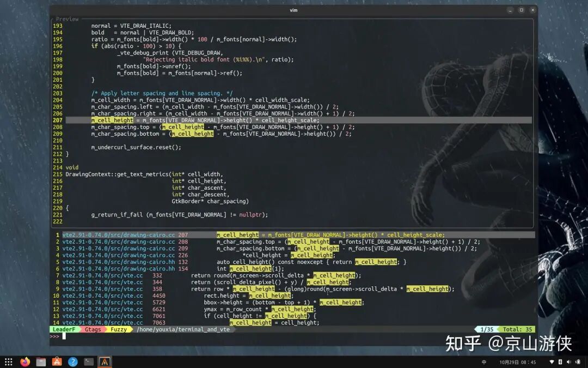
Task: Select result 8 vte.cc 344
Action: point(292,282)
